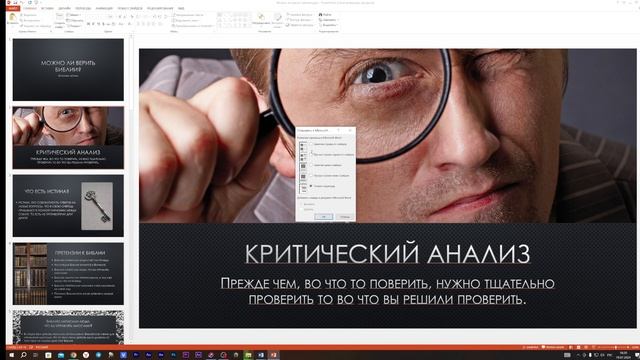Screen dimensions: 640x360
Task: Open the Select (Выделить) dropdown
Action: click(329, 25)
